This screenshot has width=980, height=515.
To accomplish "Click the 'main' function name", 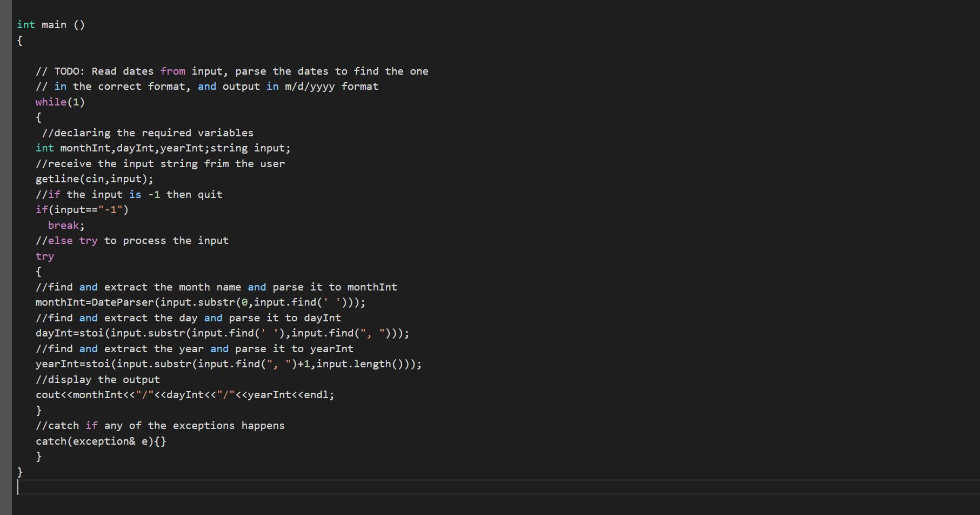I will click(54, 25).
